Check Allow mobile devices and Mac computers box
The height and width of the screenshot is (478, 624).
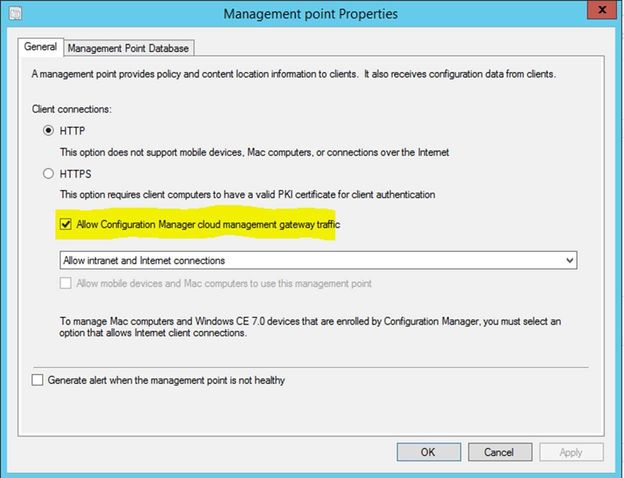(x=67, y=284)
